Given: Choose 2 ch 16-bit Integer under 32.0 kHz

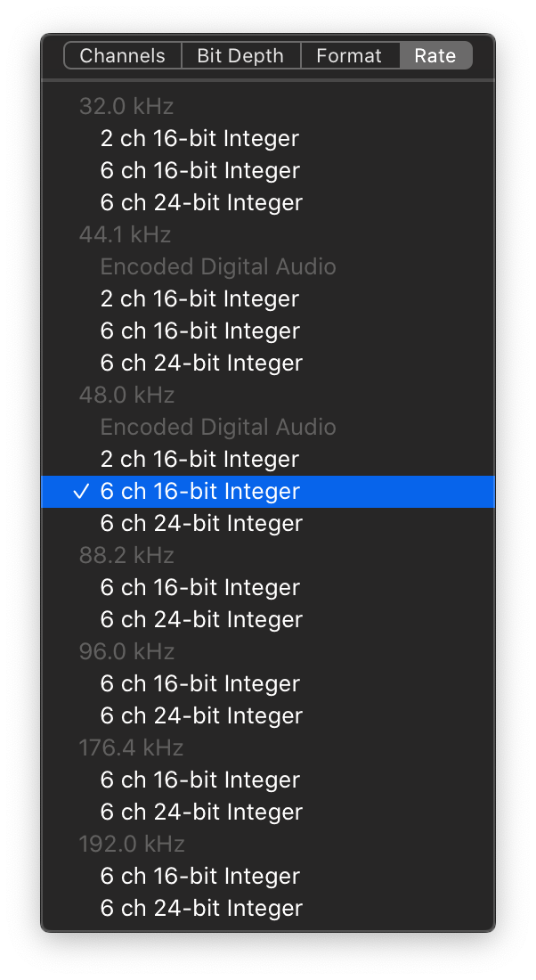Looking at the screenshot, I should 199,138.
